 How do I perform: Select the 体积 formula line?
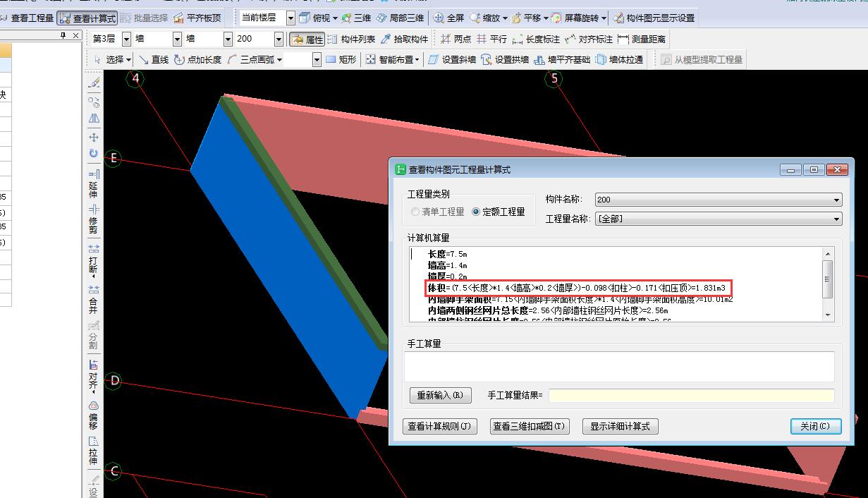(x=576, y=288)
